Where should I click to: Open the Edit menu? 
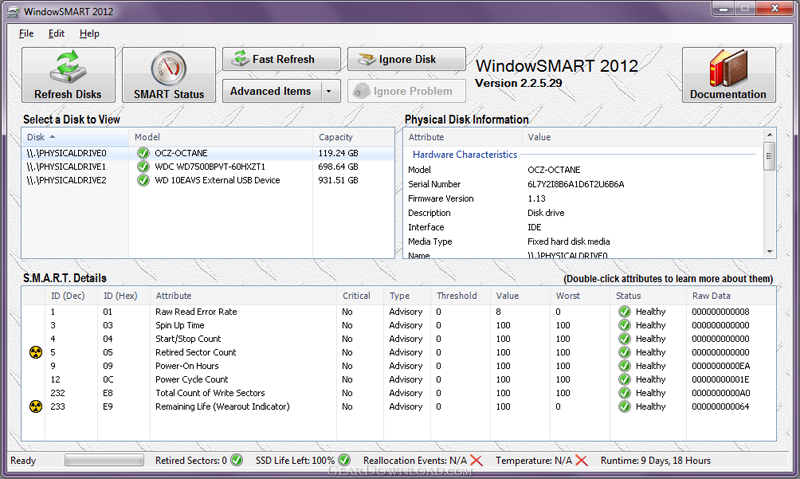[56, 34]
